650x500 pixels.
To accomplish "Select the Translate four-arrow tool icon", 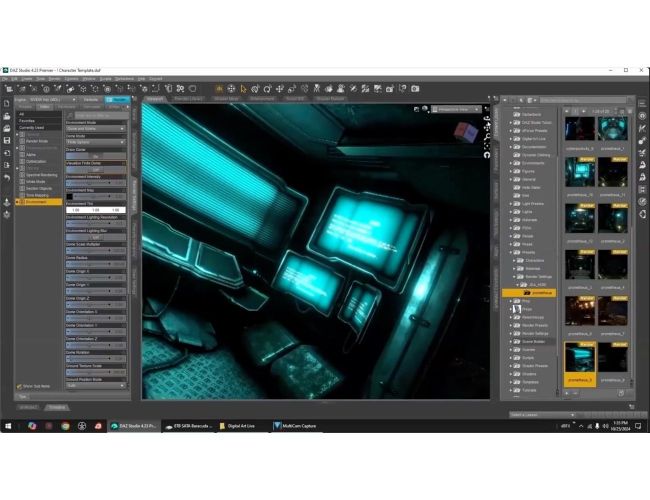I will [280, 89].
